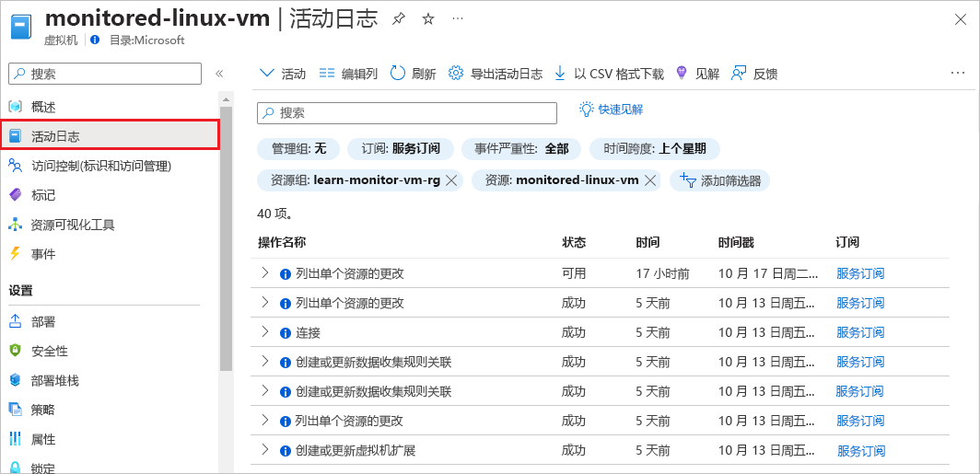Mark the resource as favorite with star
Image resolution: width=980 pixels, height=474 pixels.
click(x=428, y=19)
